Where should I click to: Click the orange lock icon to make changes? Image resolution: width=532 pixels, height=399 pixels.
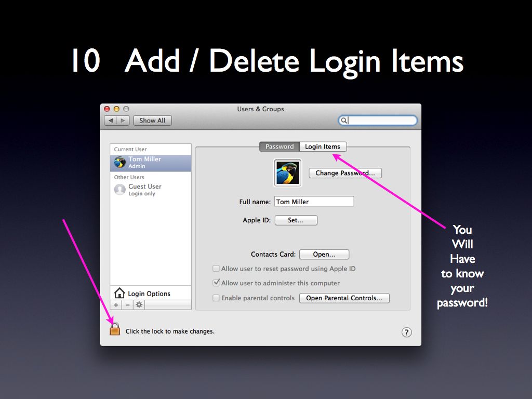[115, 329]
